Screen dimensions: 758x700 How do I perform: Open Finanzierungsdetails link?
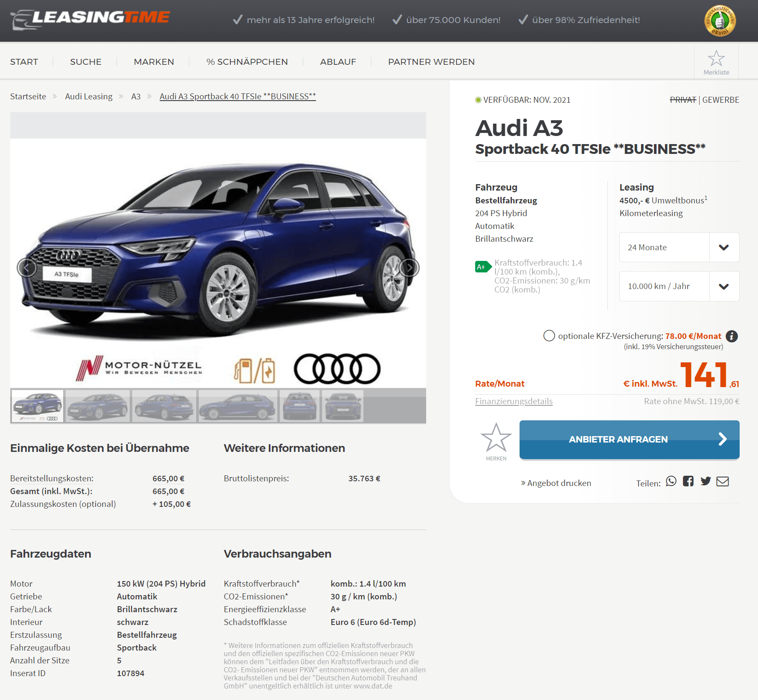coord(514,401)
